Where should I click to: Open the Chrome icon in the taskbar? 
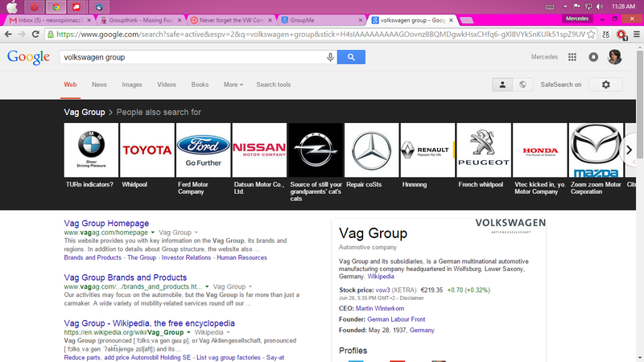pos(56,6)
